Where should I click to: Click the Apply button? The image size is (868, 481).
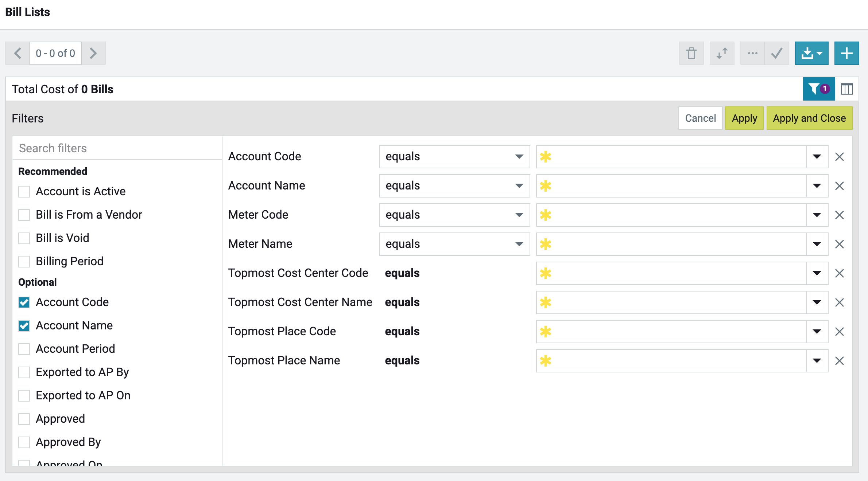(x=744, y=118)
